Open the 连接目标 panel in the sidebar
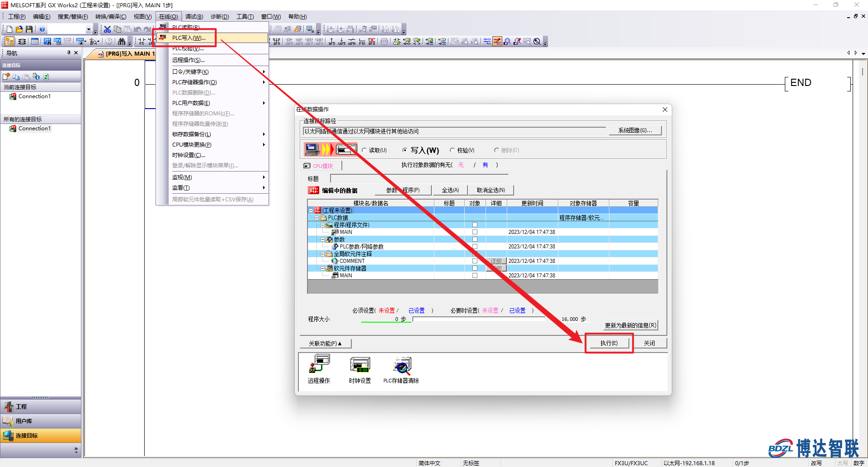This screenshot has width=868, height=467. 41,435
